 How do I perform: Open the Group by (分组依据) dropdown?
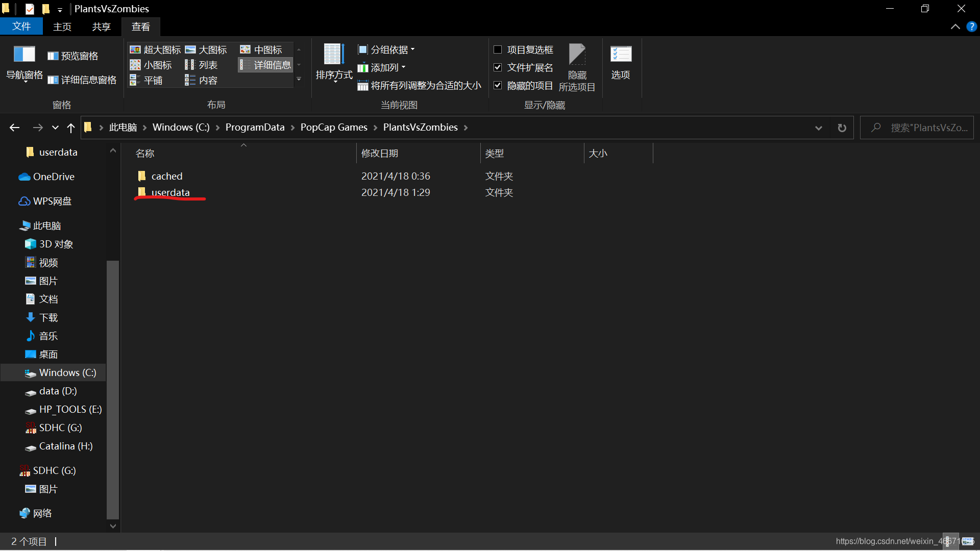point(386,49)
